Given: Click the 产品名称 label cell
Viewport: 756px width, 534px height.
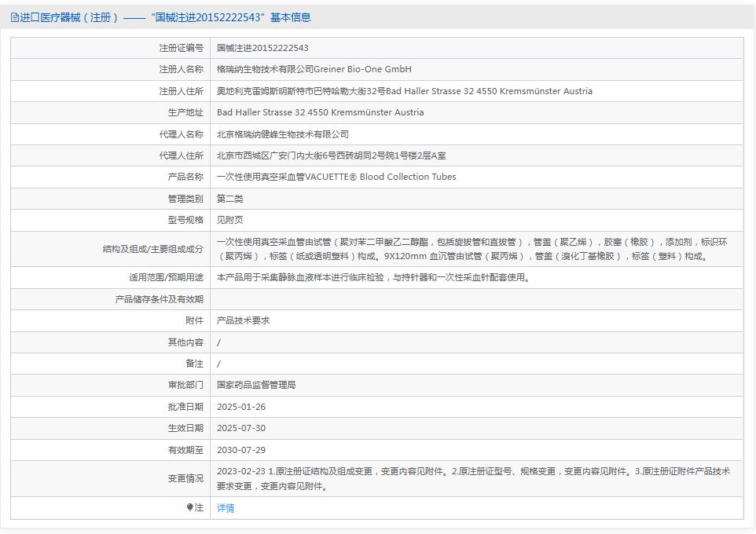Looking at the screenshot, I should [110, 177].
